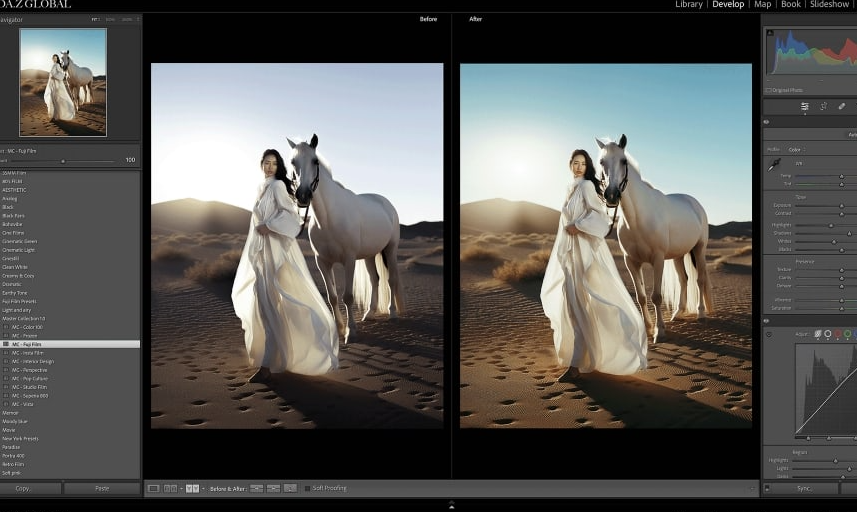This screenshot has width=857, height=512.
Task: Select the white point curve circle
Action: tap(827, 334)
